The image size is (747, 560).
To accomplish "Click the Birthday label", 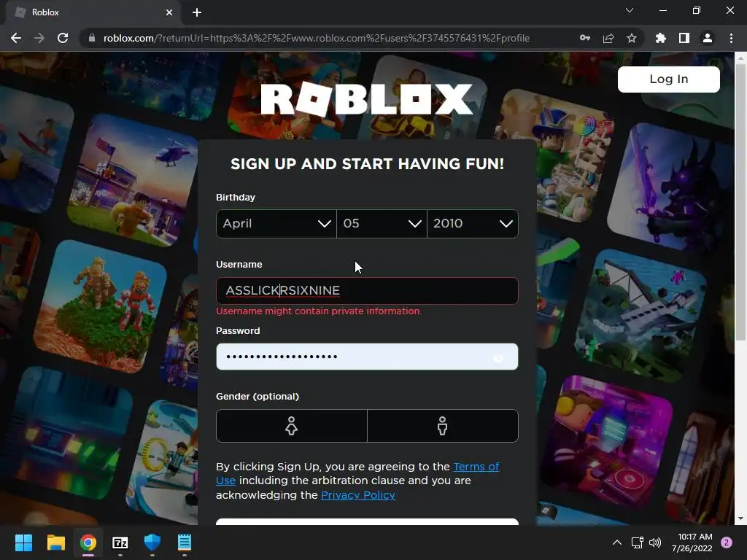I will 236,197.
